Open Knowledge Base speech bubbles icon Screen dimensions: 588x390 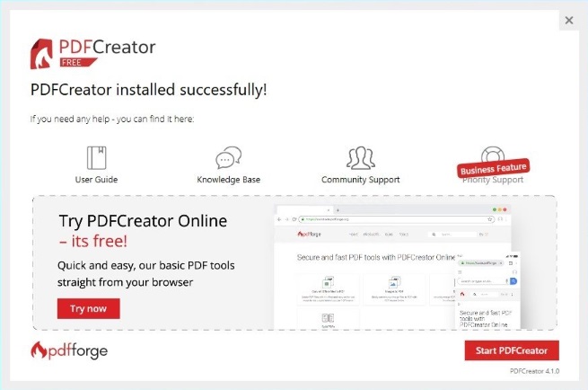click(x=228, y=159)
